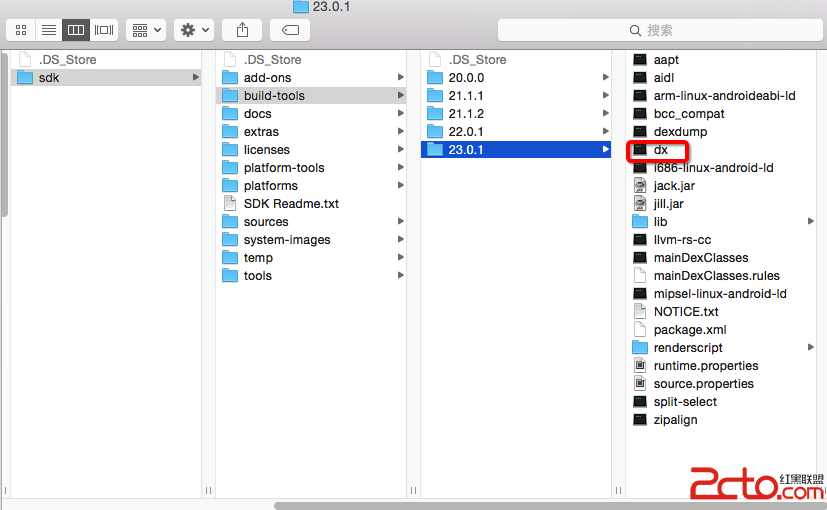827x510 pixels.
Task: Expand the lib folder arrow
Action: (x=811, y=222)
